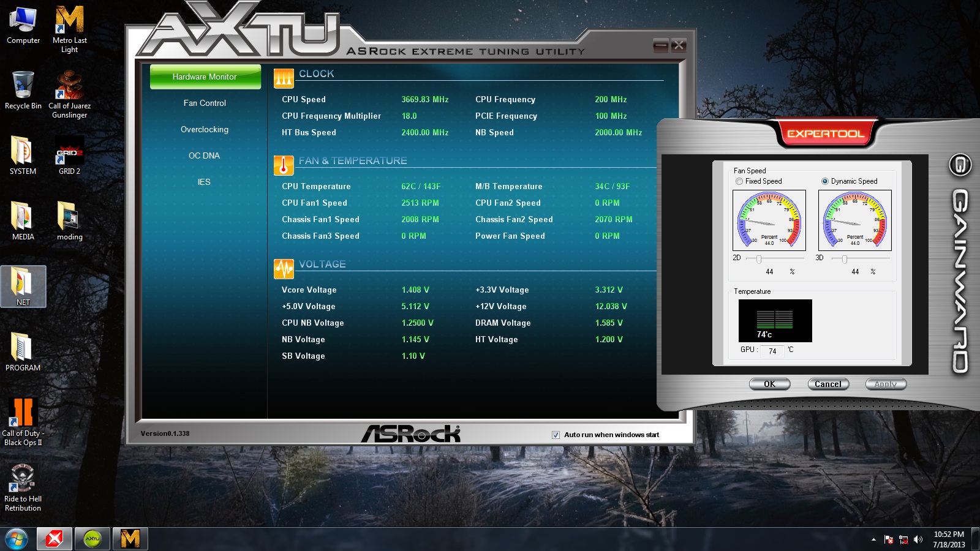Viewport: 980px width, 551px height.
Task: Click the AXTU taskbar icon
Action: click(x=92, y=539)
